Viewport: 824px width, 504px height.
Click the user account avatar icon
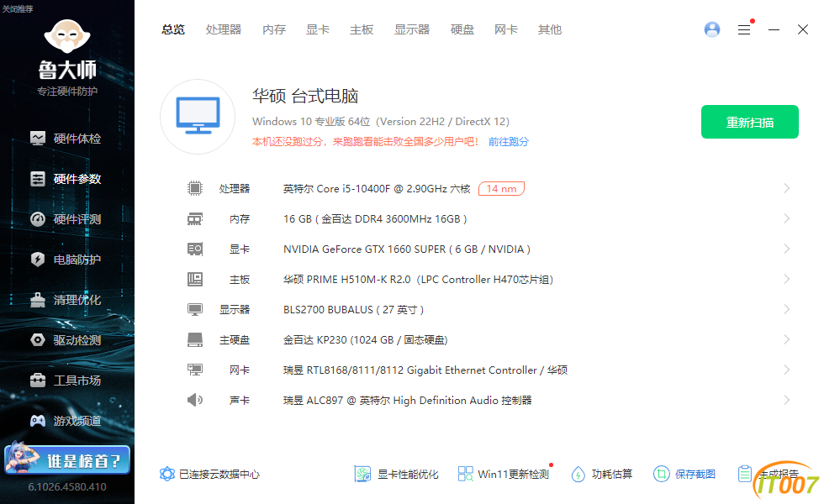(x=712, y=29)
